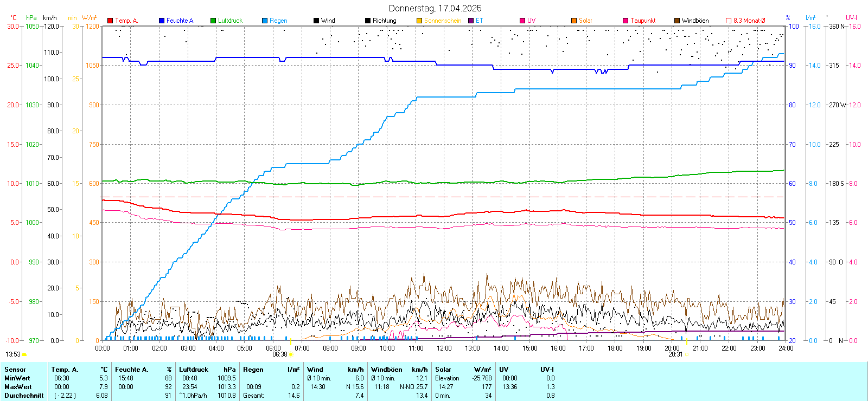
Task: Click the orange Solar legend swatch
Action: tap(574, 21)
